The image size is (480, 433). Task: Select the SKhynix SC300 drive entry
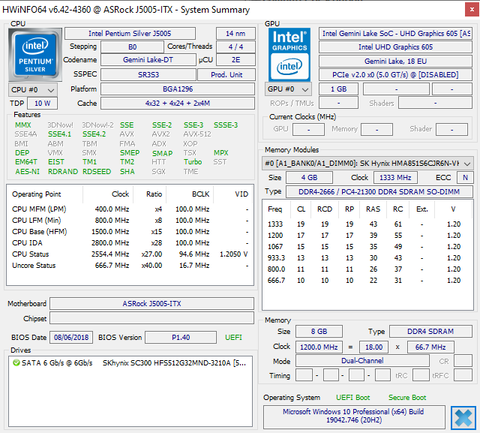click(x=130, y=363)
